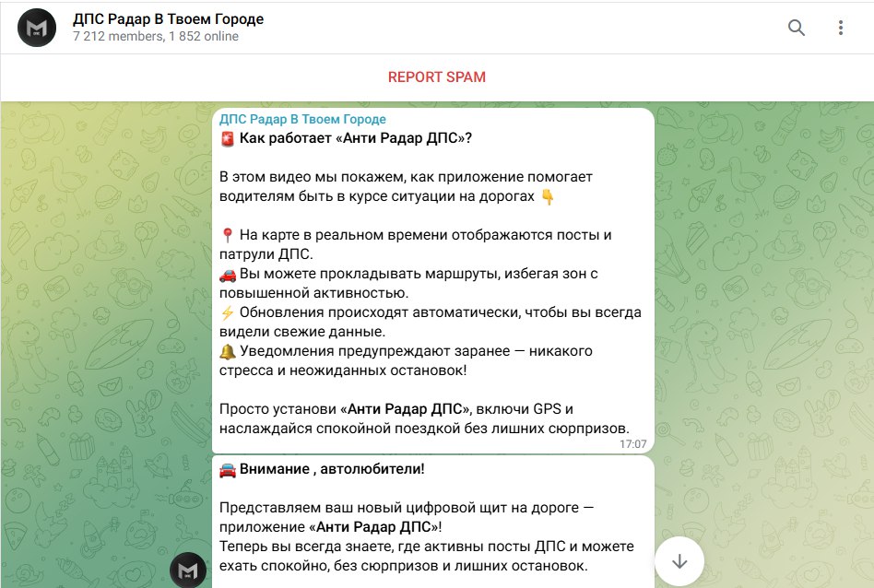The height and width of the screenshot is (588, 874).
Task: Click the red siren emoji in the heading
Action: tap(228, 139)
